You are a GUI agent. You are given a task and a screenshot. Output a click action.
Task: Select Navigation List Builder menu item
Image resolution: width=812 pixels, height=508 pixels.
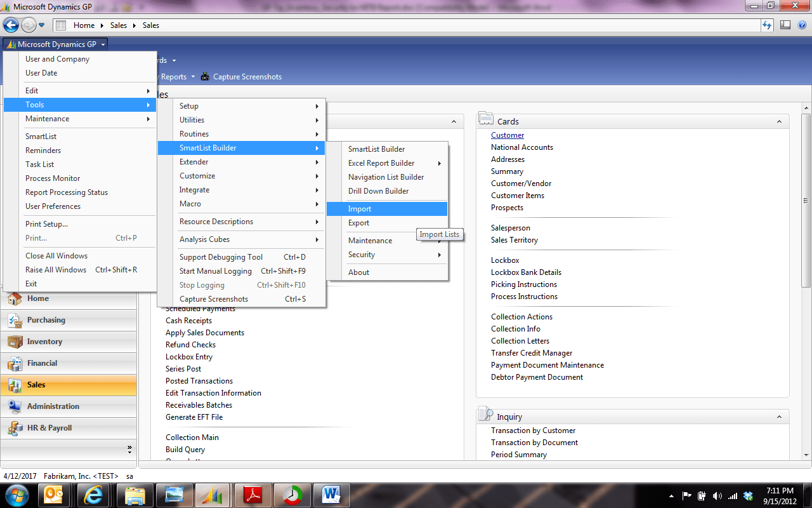pos(387,177)
